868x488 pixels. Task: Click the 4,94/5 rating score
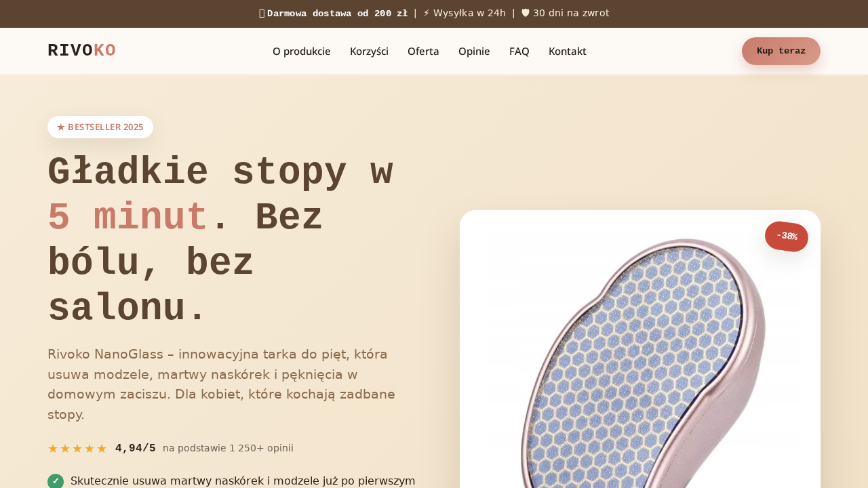[136, 448]
